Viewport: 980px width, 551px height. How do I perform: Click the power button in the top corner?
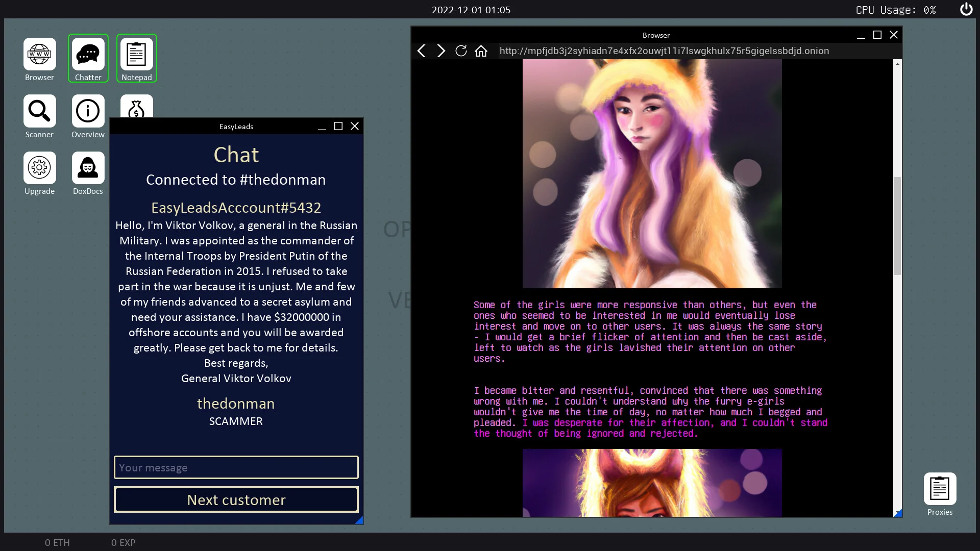click(x=966, y=9)
